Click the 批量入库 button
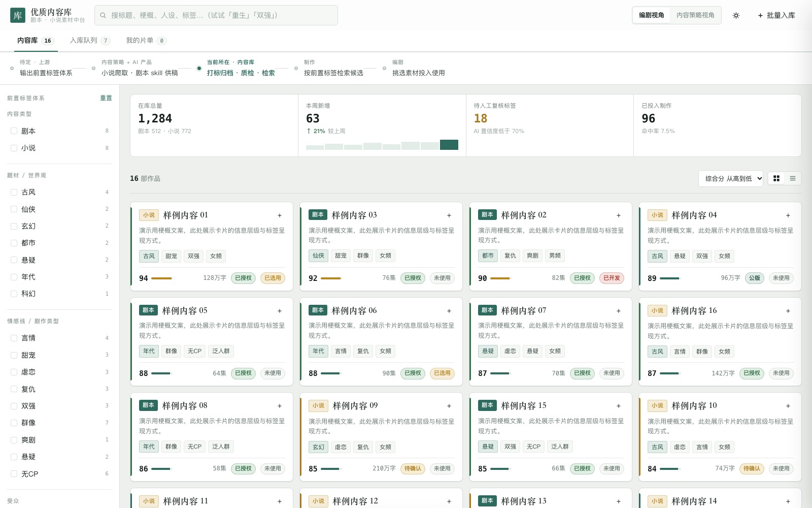The height and width of the screenshot is (508, 812). (x=776, y=15)
